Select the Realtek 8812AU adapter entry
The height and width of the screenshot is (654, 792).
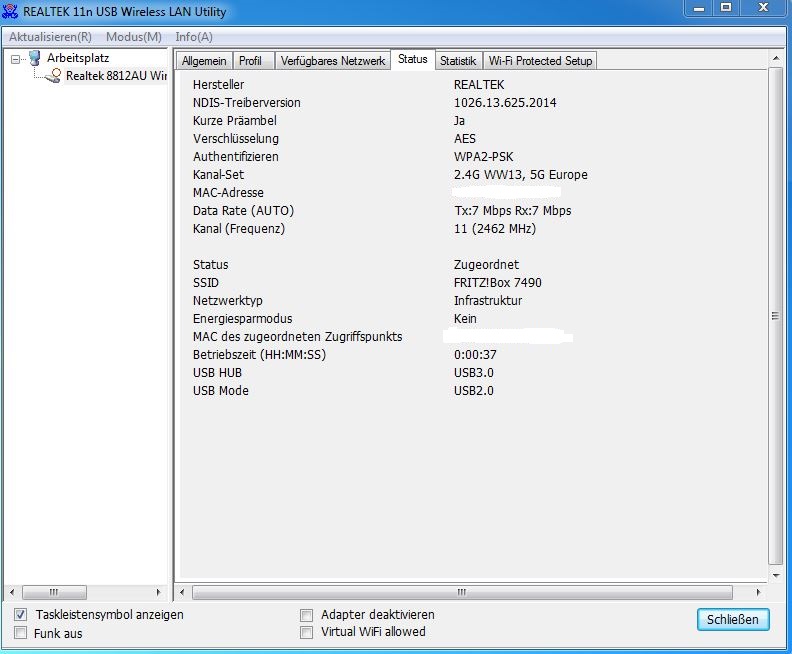click(x=116, y=76)
